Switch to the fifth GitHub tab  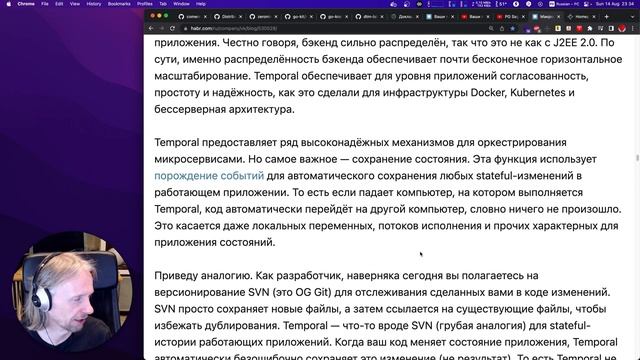click(x=334, y=16)
